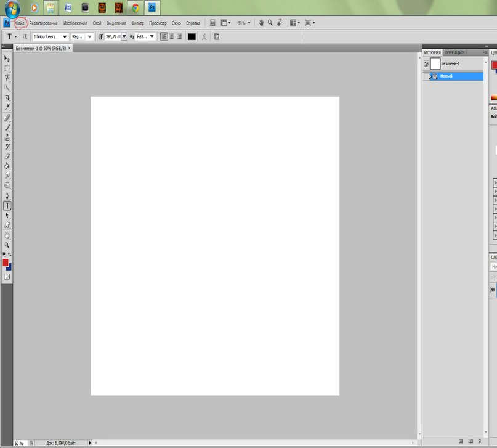Toggle the Character and Paragraph panels
Screen dimensions: 497x448
pyautogui.click(x=217, y=37)
